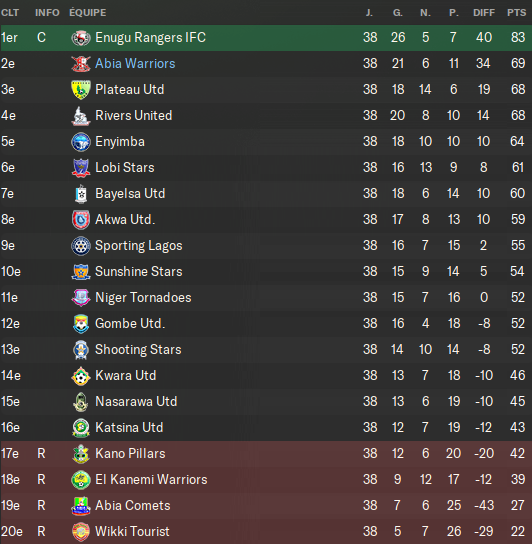532x544 pixels.
Task: Select the El Kanemi Warriors relegation row
Action: 266,479
